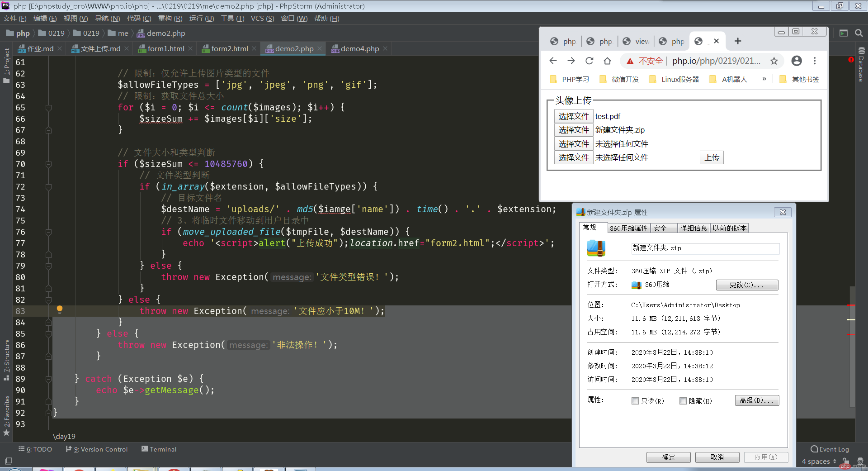Open the 工具(T) menu

click(x=232, y=19)
